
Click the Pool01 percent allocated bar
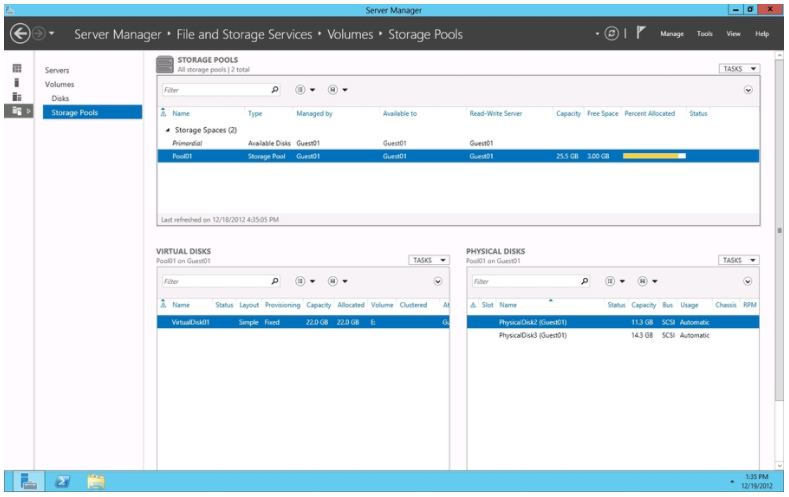(x=654, y=156)
